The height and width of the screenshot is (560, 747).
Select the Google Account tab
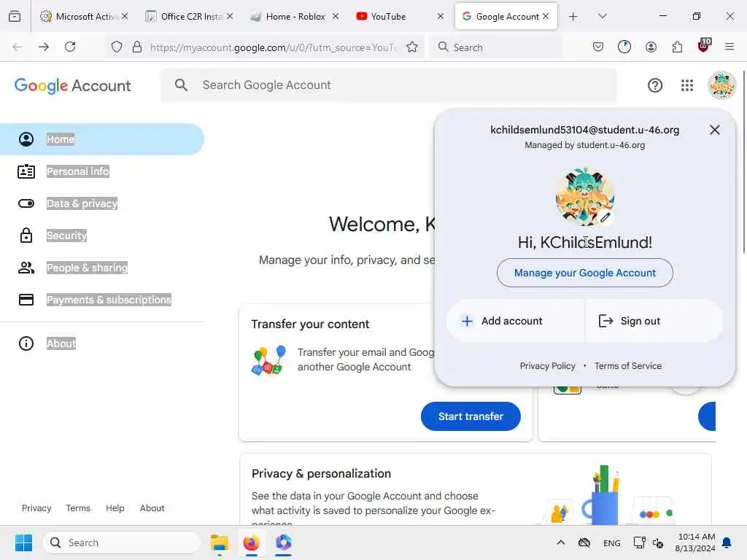pos(506,16)
